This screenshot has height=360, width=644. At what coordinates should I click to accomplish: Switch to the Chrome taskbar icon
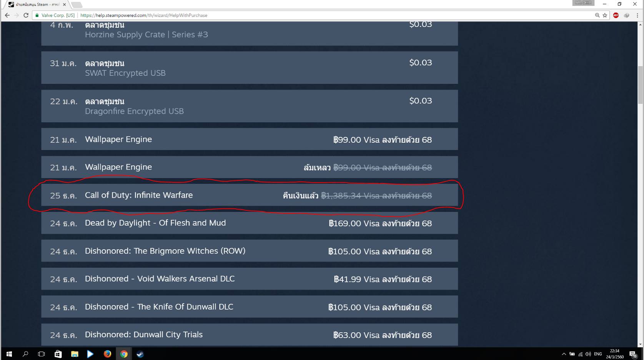click(x=124, y=354)
